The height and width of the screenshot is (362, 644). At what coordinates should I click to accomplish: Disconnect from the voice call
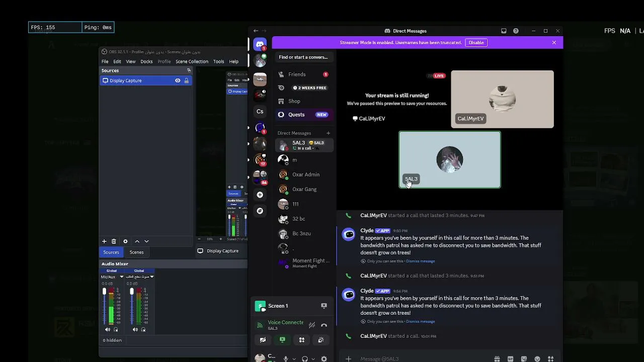(324, 325)
